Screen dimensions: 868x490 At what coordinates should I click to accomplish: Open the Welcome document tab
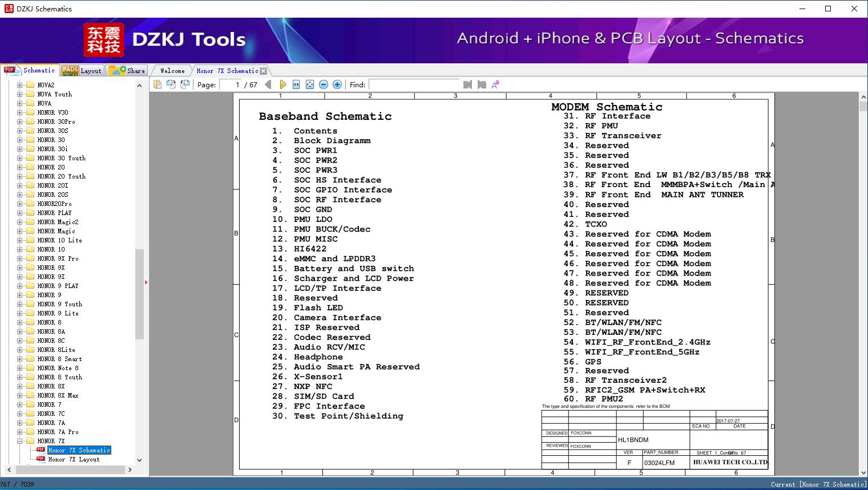click(172, 71)
